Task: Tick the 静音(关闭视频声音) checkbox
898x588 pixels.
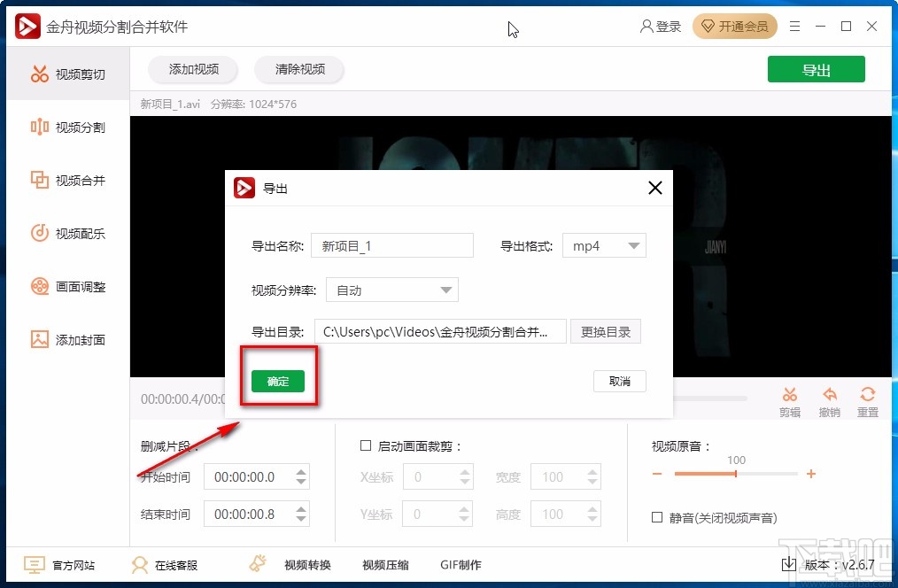Action: tap(657, 517)
